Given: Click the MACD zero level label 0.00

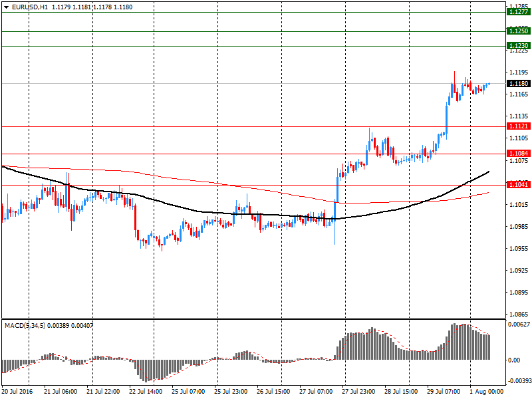Looking at the screenshot, I should point(514,360).
